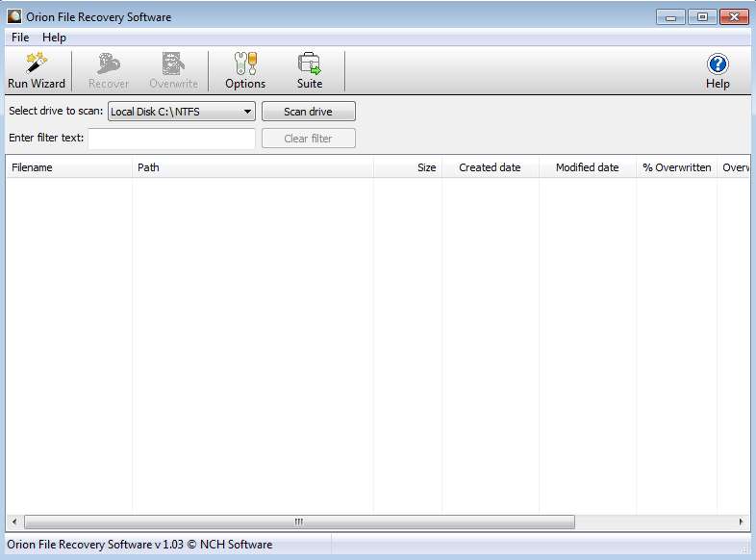Start scanning with Scan drive button

click(x=309, y=112)
